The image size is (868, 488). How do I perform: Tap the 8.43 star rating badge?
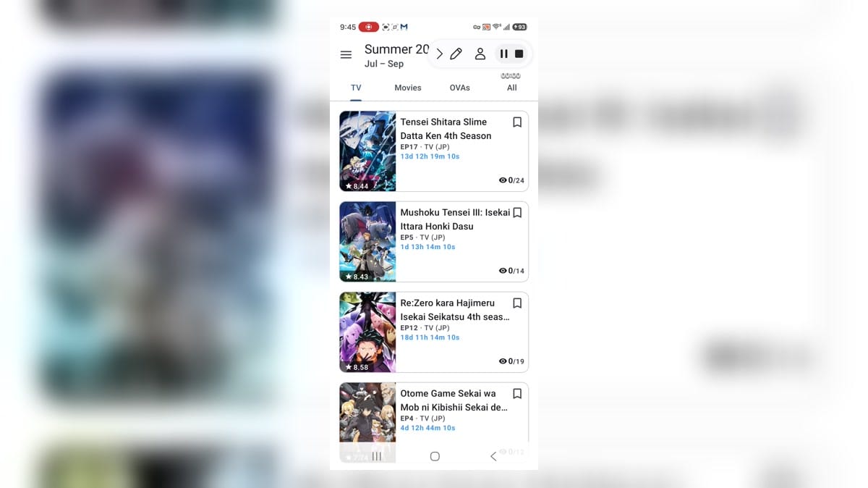357,277
